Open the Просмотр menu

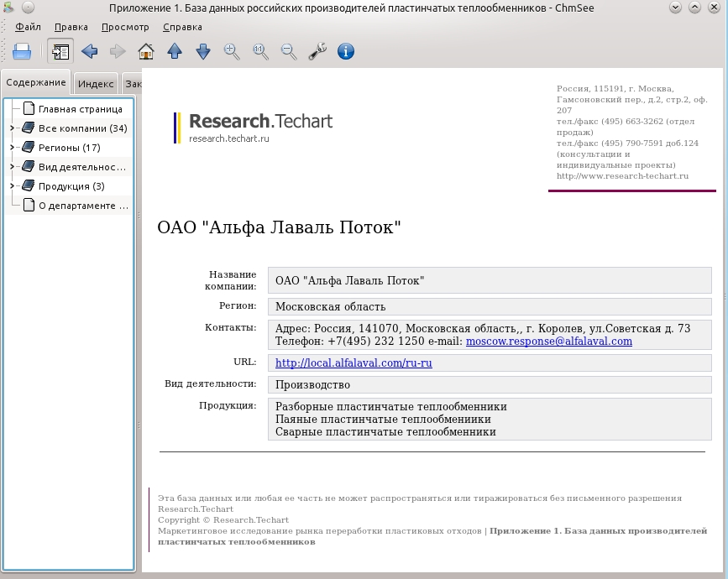(x=125, y=27)
